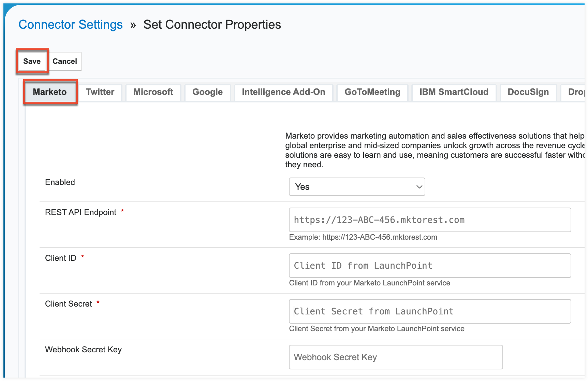Click the Webhook Secret Key input field

pos(396,357)
